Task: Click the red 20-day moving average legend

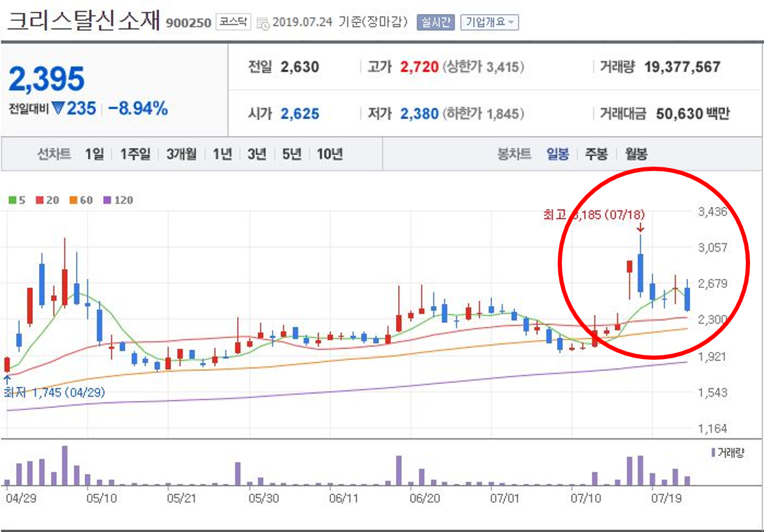Action: (x=47, y=200)
